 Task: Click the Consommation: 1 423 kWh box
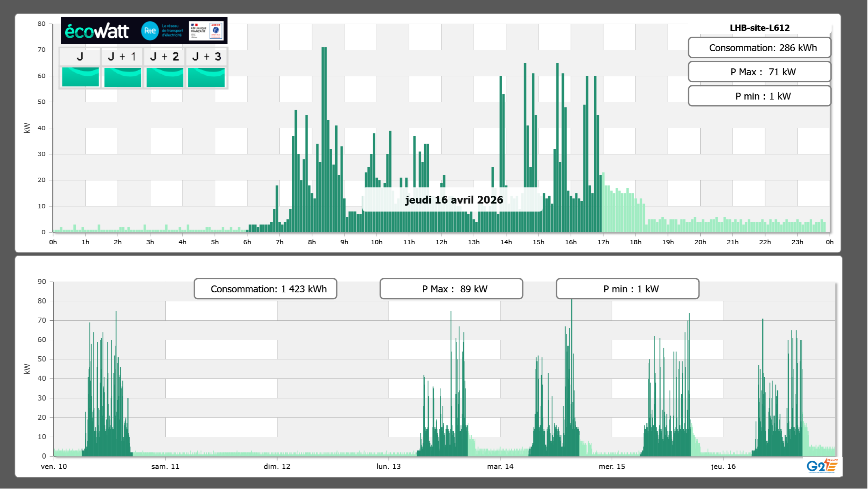click(x=265, y=289)
